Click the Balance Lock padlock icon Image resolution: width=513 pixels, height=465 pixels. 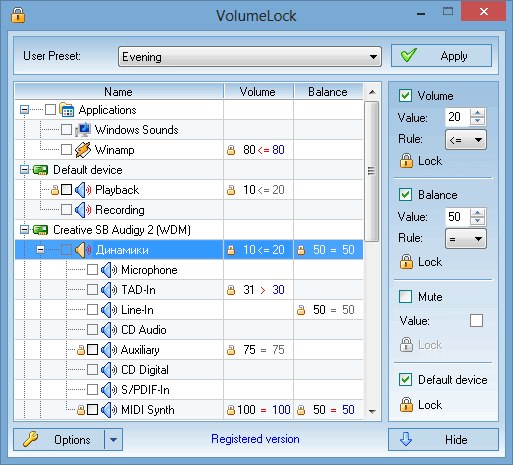tap(406, 262)
